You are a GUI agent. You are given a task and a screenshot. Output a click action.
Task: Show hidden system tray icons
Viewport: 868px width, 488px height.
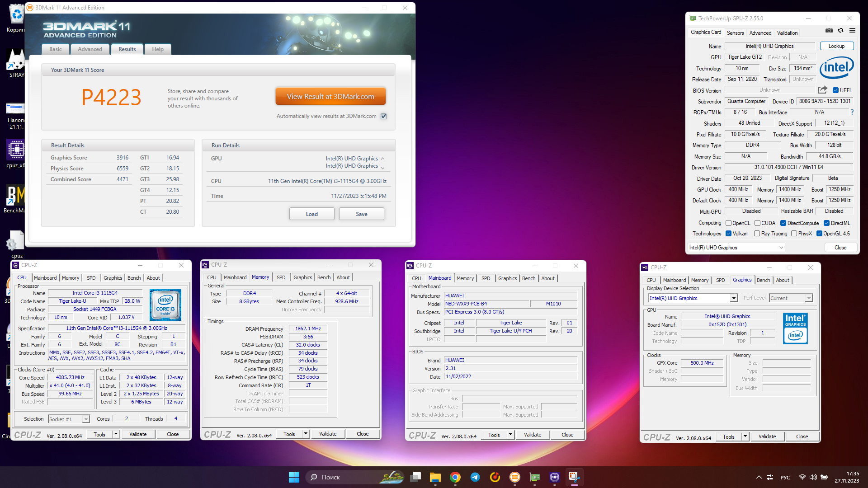tap(759, 477)
